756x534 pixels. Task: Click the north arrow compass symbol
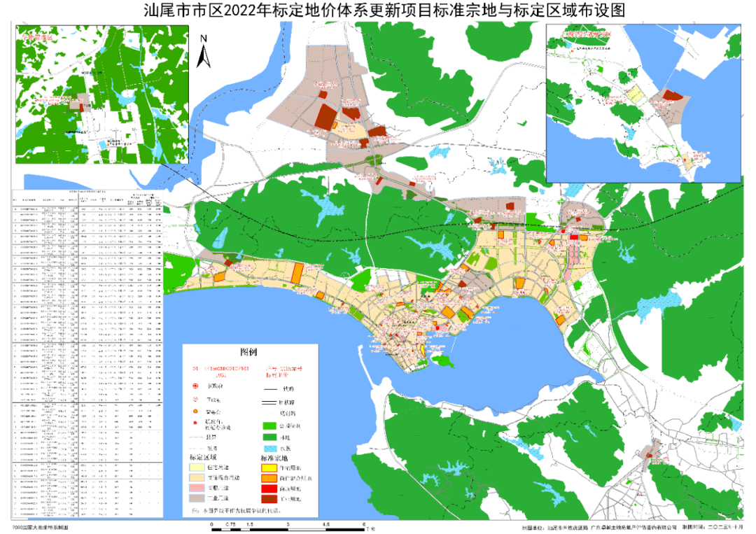pyautogui.click(x=204, y=52)
